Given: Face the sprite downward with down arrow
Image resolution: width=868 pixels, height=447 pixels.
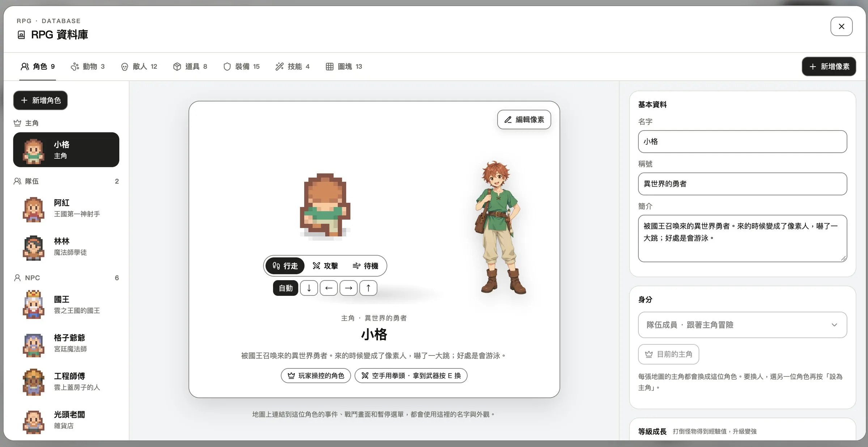Looking at the screenshot, I should click(x=309, y=288).
